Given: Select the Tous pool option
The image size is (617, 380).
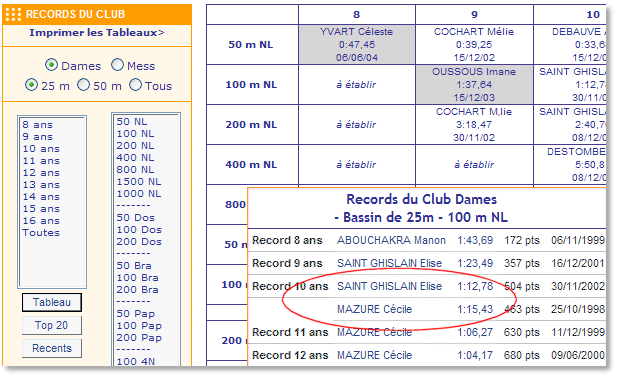Looking at the screenshot, I should (x=135, y=85).
